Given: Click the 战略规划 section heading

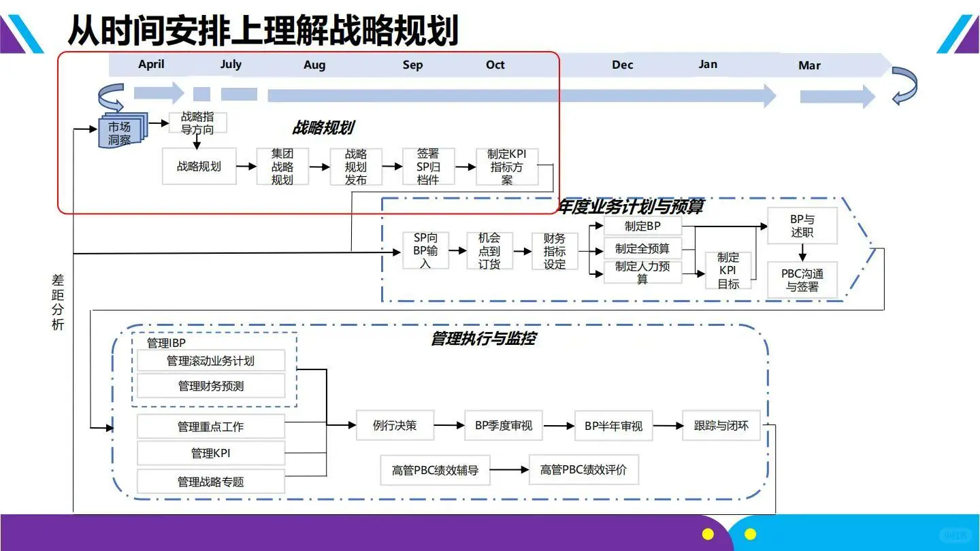Looking at the screenshot, I should (325, 127).
